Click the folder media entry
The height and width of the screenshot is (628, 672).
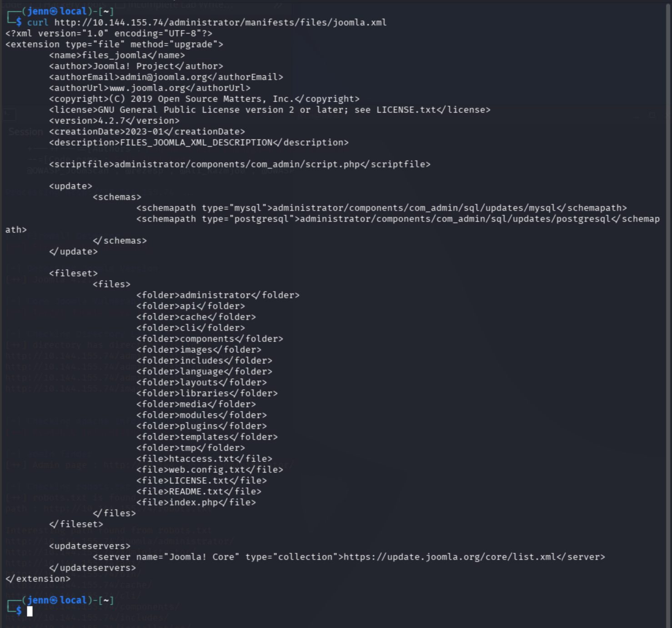click(196, 404)
